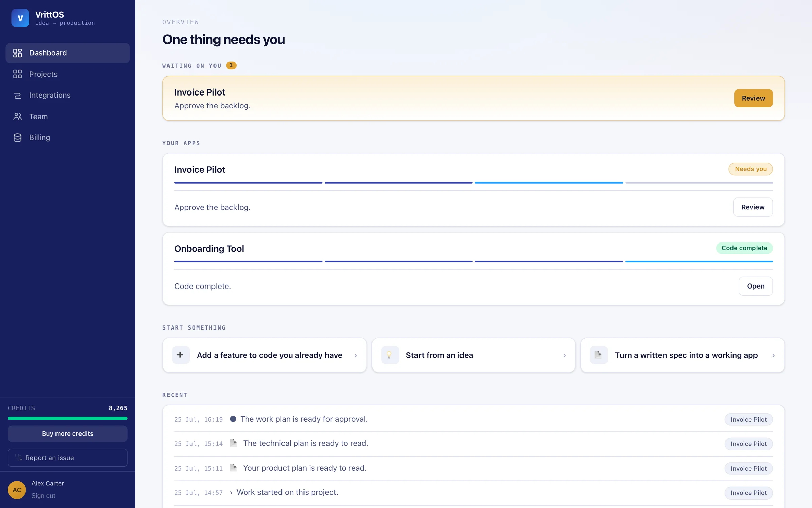Open the Onboarding Tool app

[x=755, y=286]
